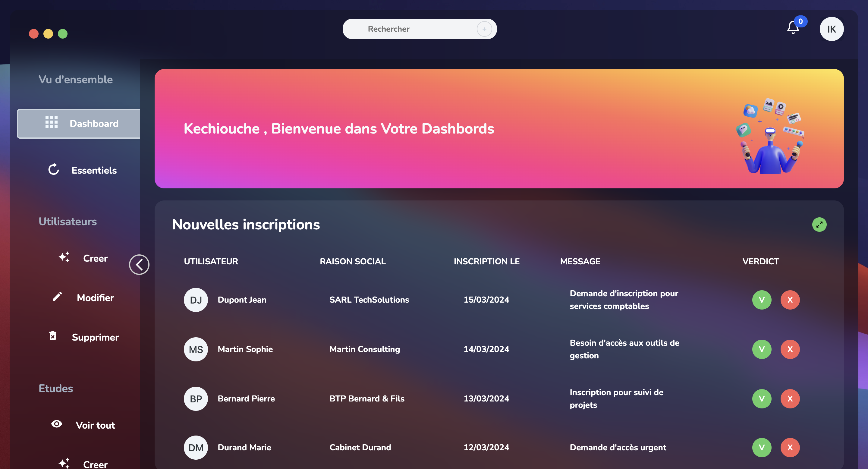Click the Creer sparkle icon under Etudes
The width and height of the screenshot is (868, 469).
coord(64,463)
